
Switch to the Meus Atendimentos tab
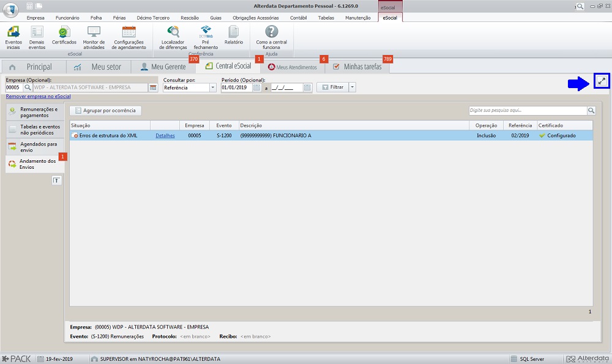[x=293, y=67]
